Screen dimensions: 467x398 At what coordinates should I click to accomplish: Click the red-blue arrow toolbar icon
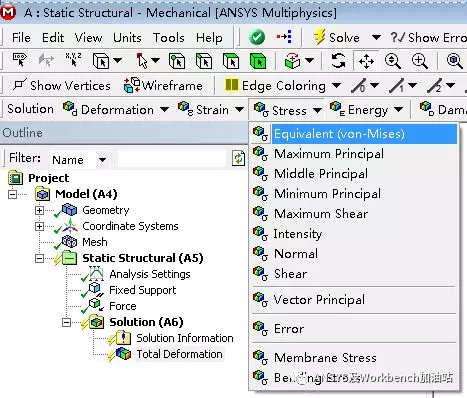(284, 37)
